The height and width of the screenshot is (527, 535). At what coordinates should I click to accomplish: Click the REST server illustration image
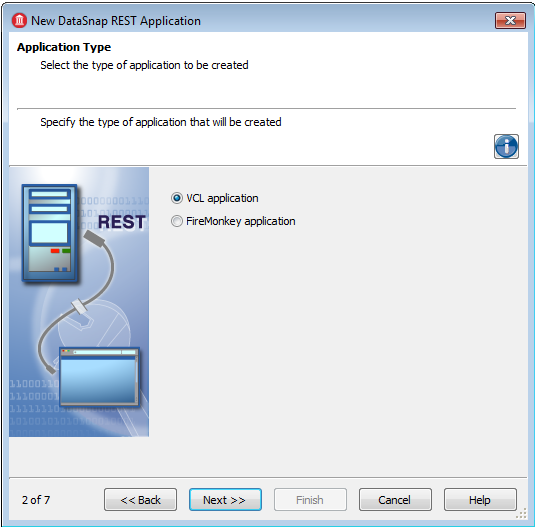tap(79, 302)
